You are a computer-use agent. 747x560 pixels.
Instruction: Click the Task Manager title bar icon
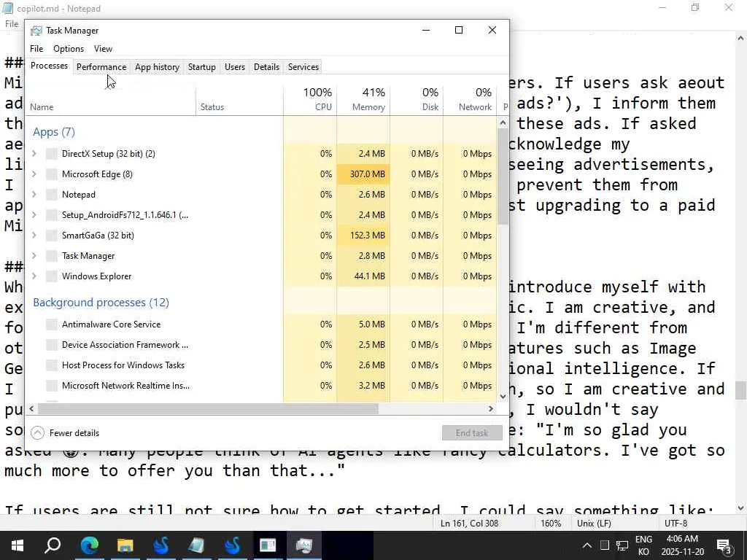point(36,31)
